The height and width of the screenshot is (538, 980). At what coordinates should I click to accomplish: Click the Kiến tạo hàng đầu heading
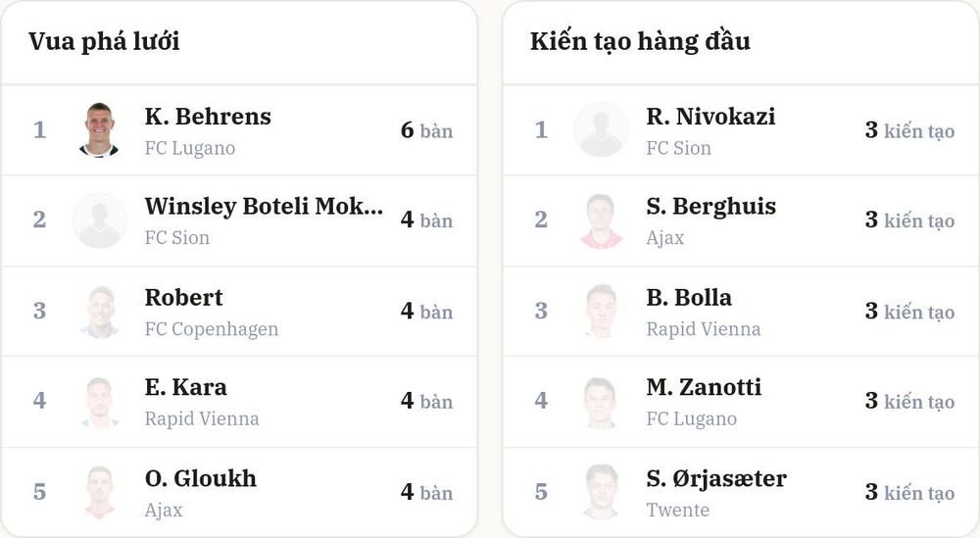[x=640, y=42]
